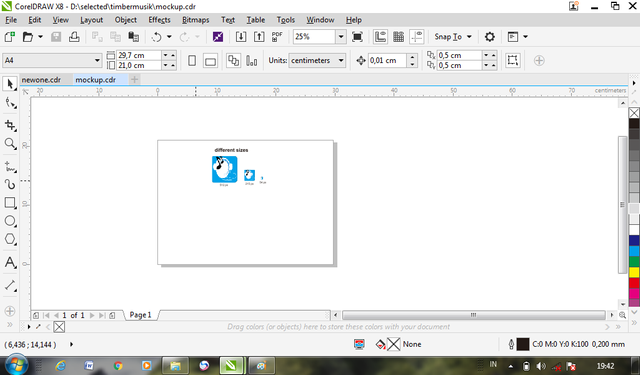The width and height of the screenshot is (640, 375).
Task: Select the Text tool
Action: coord(10,262)
